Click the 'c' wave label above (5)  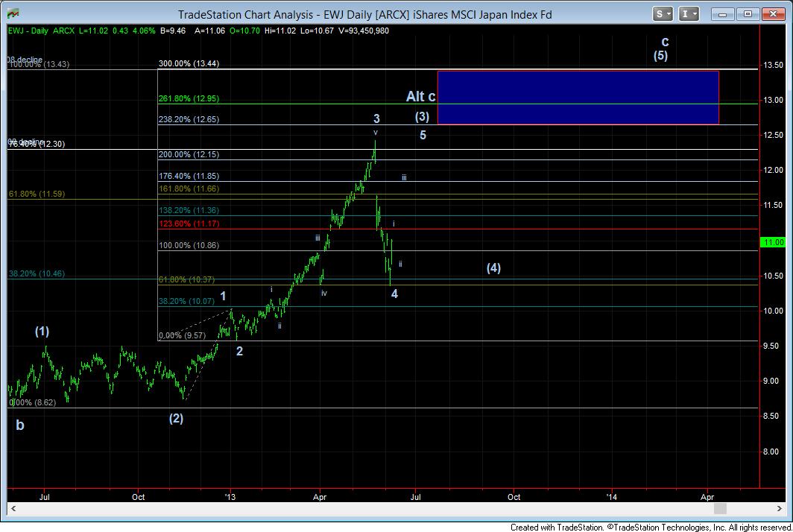[665, 42]
